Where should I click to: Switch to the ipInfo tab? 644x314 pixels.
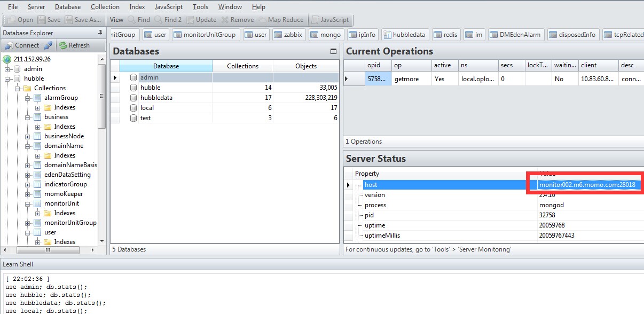click(x=363, y=35)
